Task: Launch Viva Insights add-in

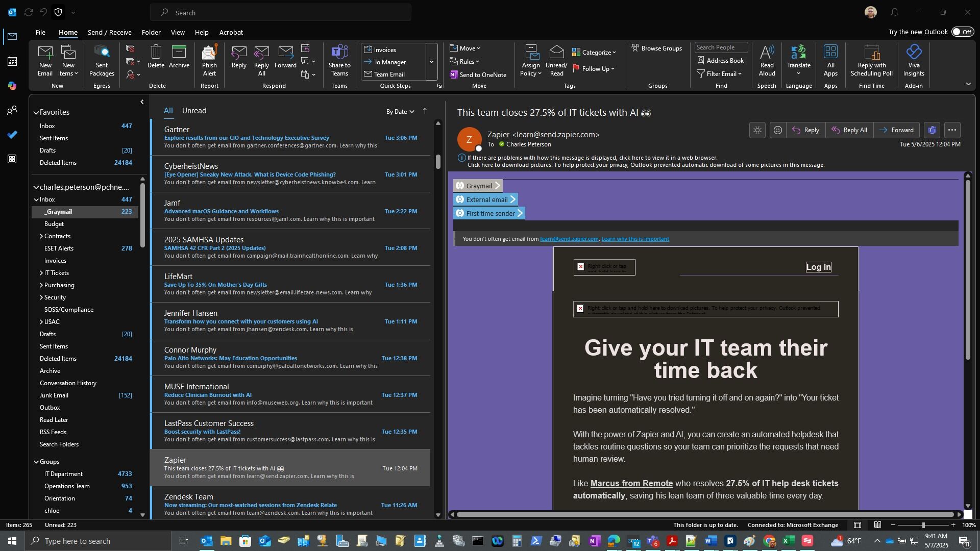Action: click(x=914, y=60)
